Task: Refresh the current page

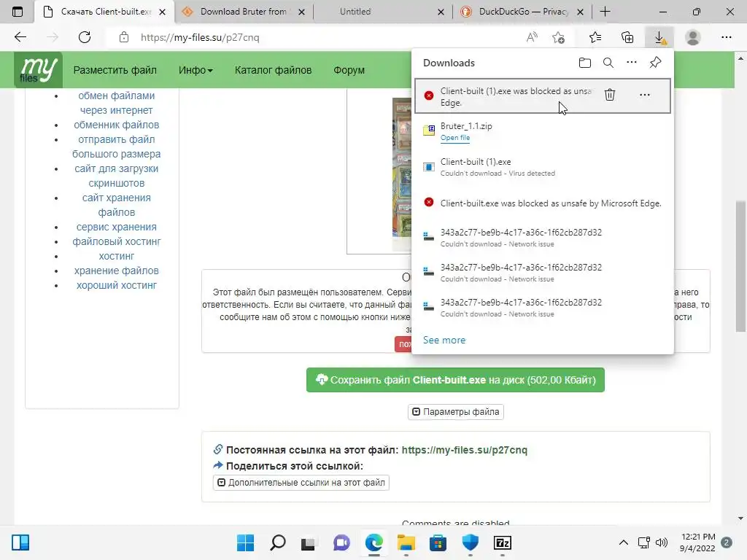Action: (85, 37)
